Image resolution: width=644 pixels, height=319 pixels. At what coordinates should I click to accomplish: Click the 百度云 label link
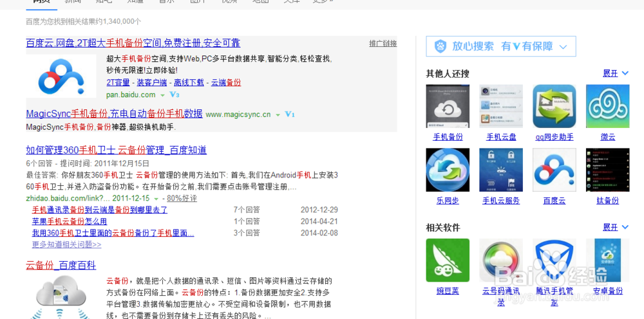(554, 201)
